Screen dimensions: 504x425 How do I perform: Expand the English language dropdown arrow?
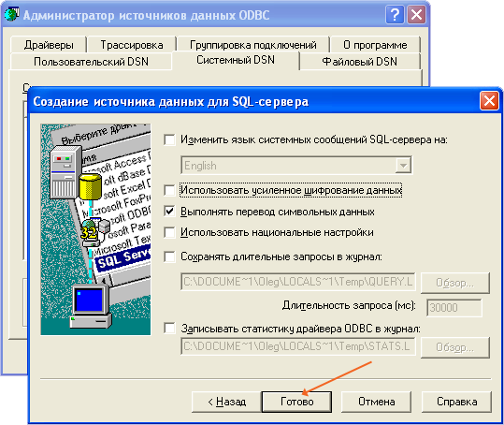click(x=403, y=166)
